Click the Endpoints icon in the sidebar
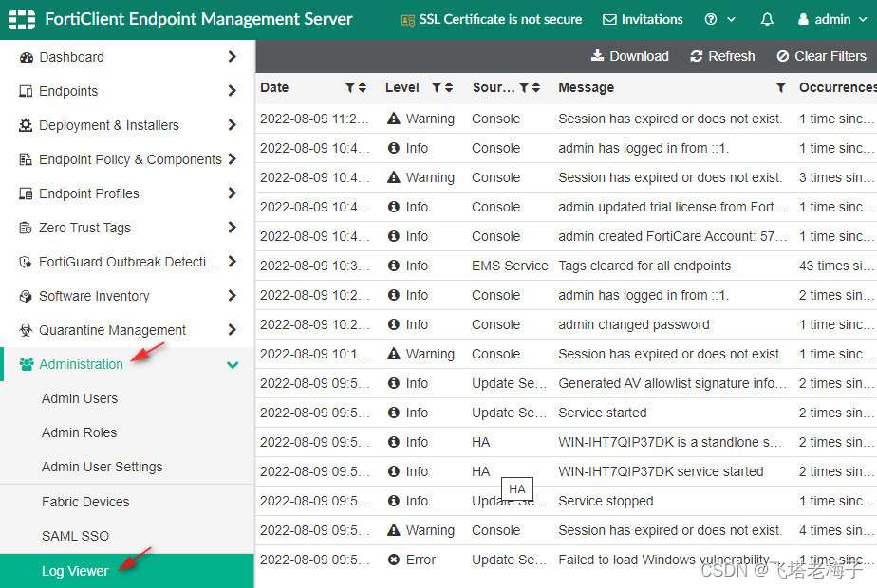This screenshot has width=877, height=588. coord(26,91)
